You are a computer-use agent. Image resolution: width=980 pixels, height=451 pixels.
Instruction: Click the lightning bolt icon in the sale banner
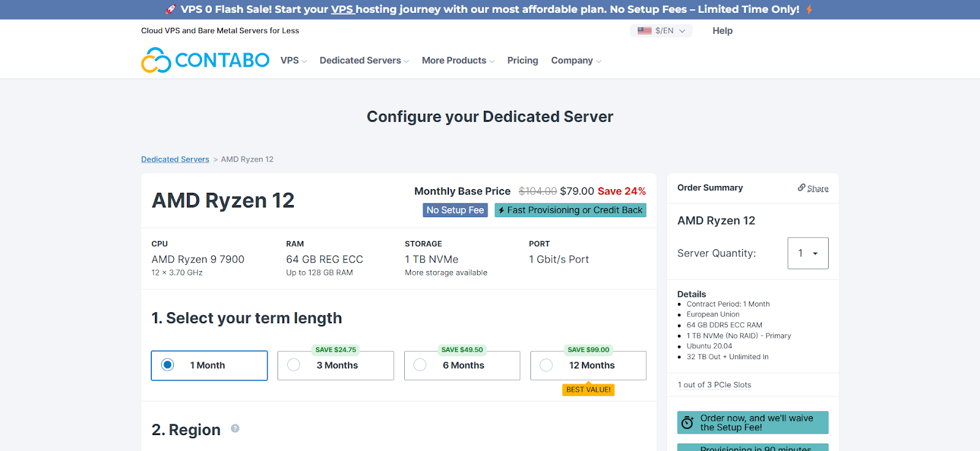click(x=809, y=9)
